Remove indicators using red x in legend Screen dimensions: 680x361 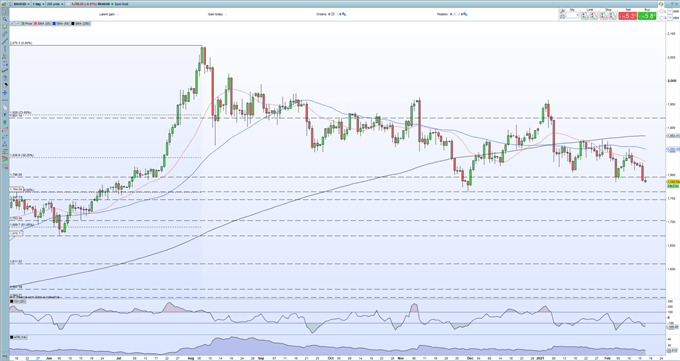point(12,23)
